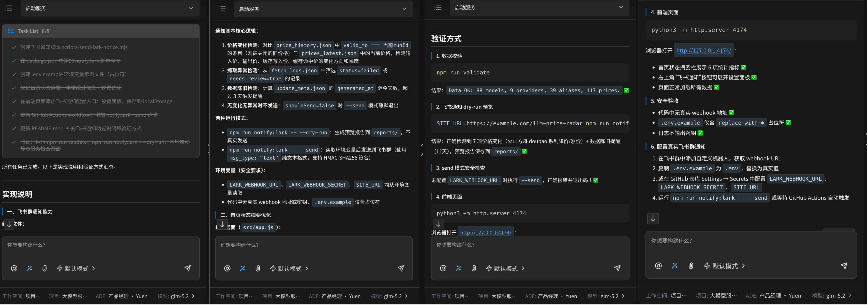Toggle check for 验证：运行 npm run validate task
The width and height of the screenshot is (868, 305).
(x=14, y=142)
